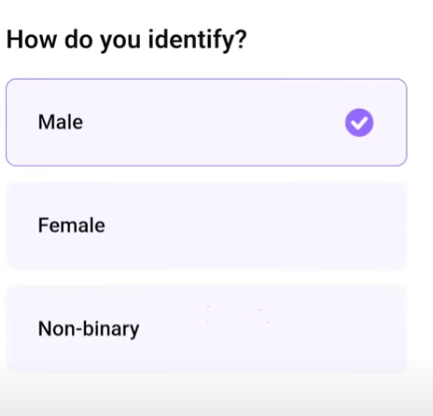
Task: Click the "Female" label text
Action: point(72,226)
